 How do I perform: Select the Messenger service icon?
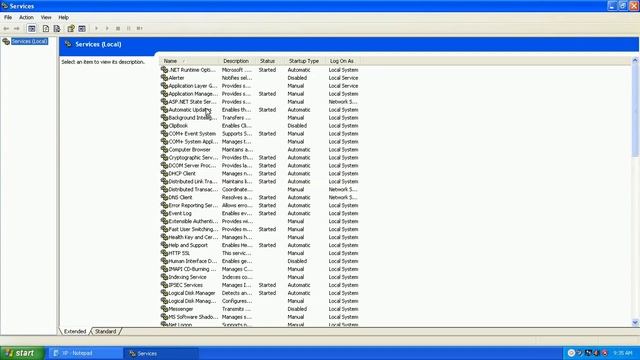[164, 309]
